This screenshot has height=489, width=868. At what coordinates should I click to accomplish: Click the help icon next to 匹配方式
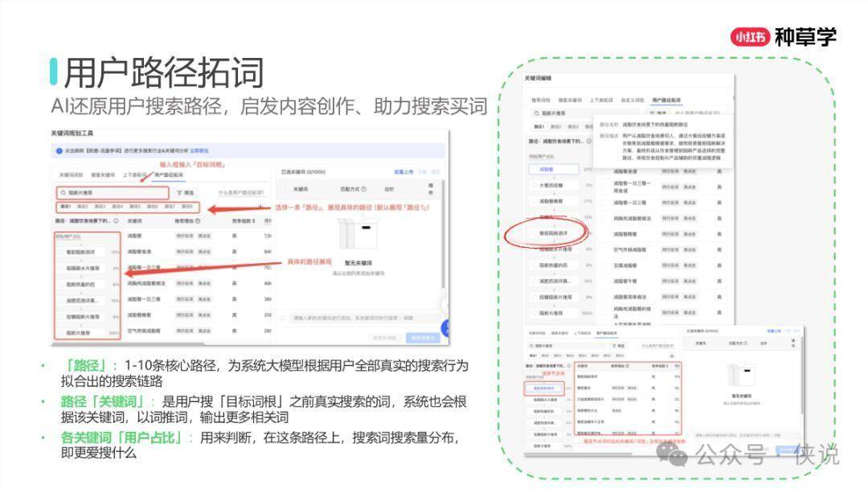(x=363, y=189)
